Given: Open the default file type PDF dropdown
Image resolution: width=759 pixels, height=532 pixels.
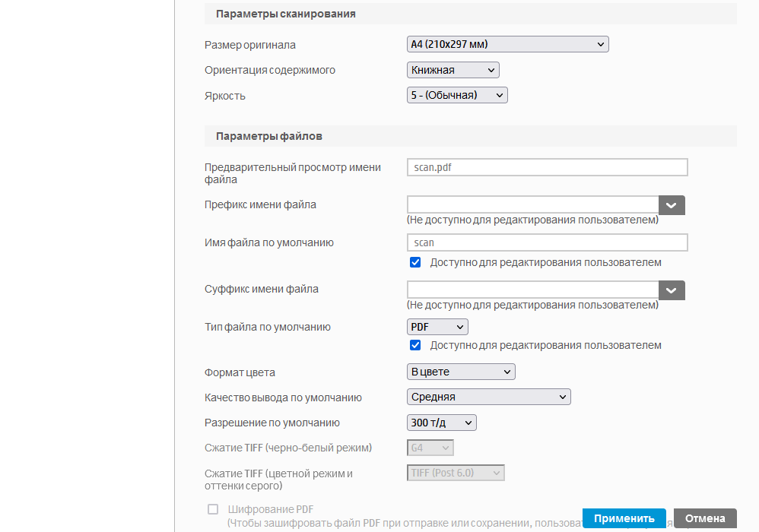Looking at the screenshot, I should tap(437, 327).
